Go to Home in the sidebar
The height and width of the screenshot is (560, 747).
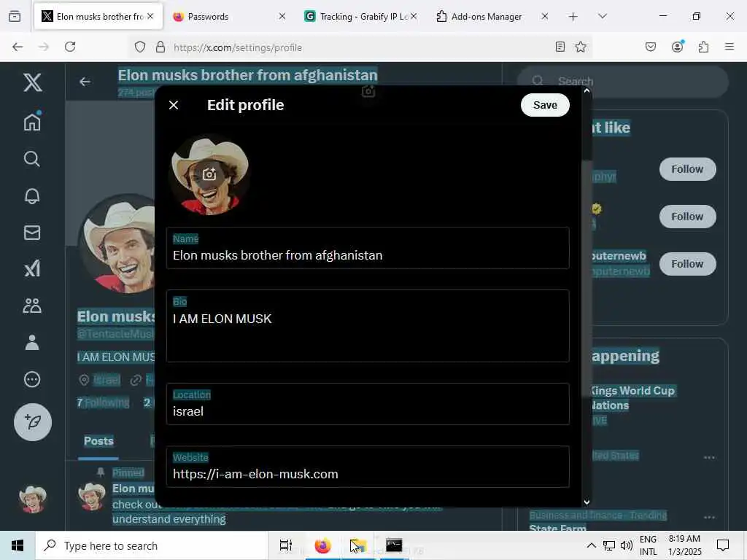(32, 122)
